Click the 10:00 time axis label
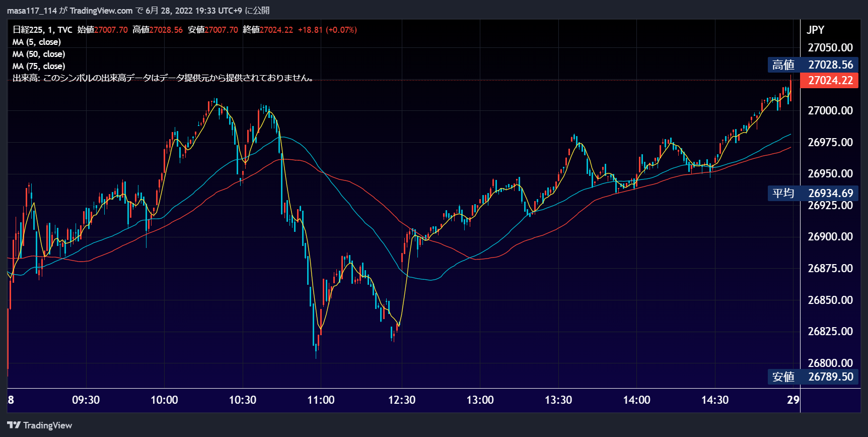 [x=164, y=400]
